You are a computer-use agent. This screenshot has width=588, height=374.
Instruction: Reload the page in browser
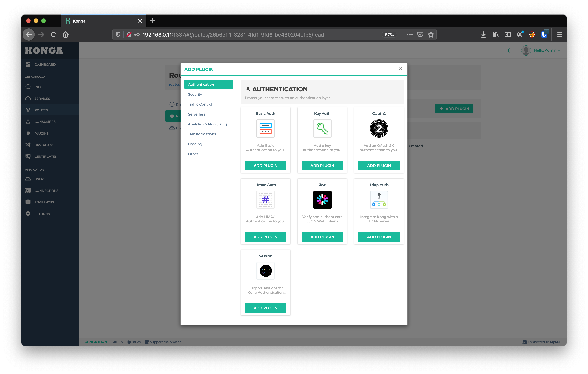[53, 35]
